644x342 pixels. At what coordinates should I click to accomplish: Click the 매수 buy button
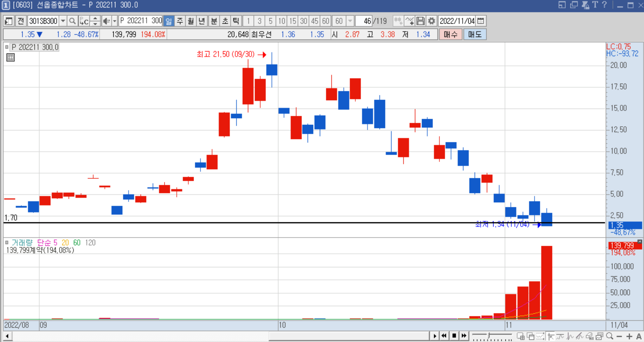tap(451, 34)
